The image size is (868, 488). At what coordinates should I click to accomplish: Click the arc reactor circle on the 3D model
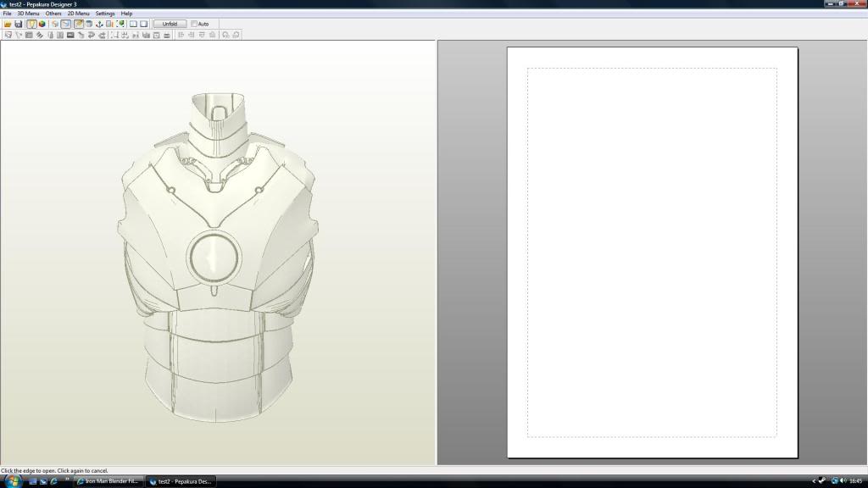214,258
